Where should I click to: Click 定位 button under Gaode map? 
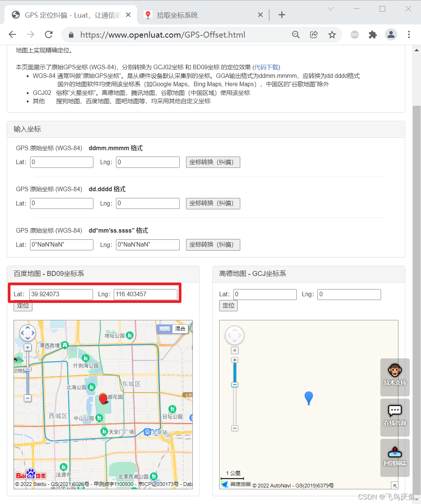(x=228, y=306)
